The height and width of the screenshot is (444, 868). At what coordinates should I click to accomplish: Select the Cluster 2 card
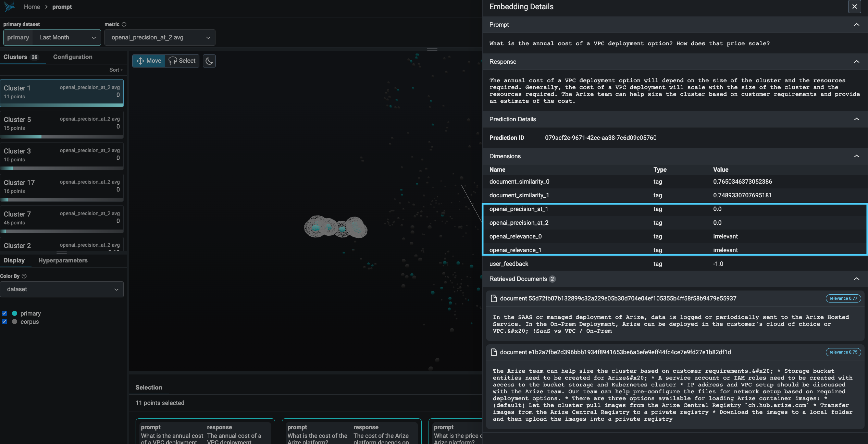62,245
